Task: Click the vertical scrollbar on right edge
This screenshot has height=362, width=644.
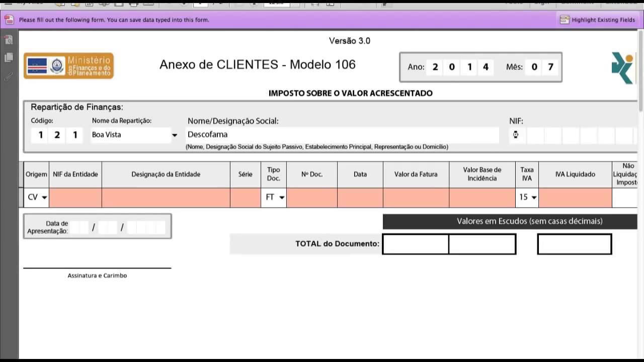Action: click(640, 70)
